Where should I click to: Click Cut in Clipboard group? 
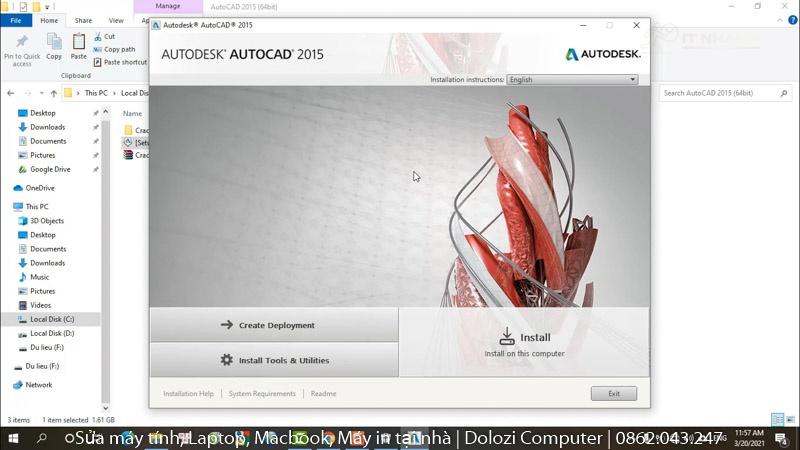[105, 36]
